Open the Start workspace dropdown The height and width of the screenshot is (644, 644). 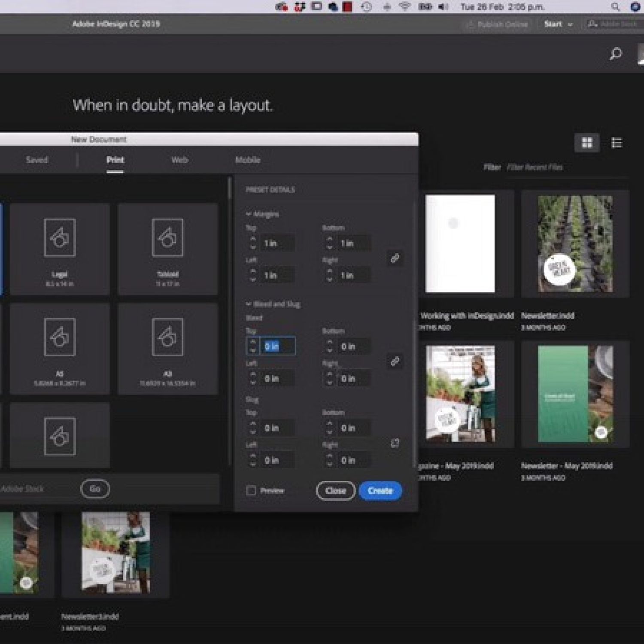558,24
